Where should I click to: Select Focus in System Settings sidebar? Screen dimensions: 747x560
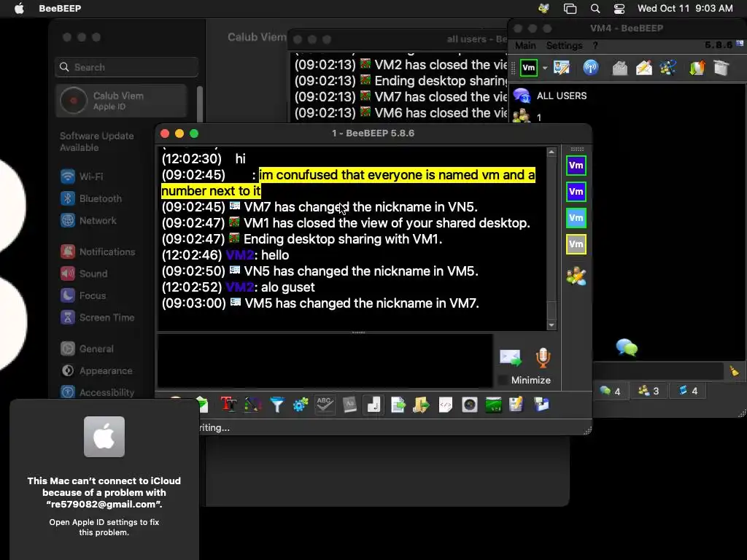[x=83, y=295]
